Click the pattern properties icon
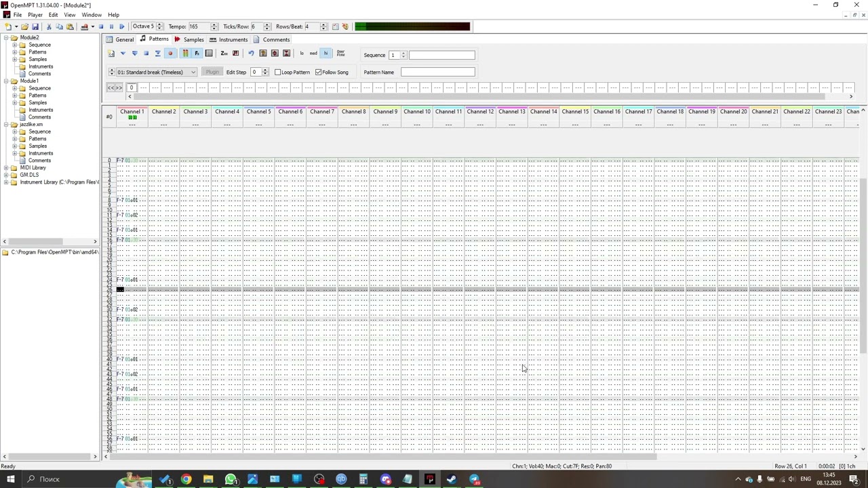The height and width of the screenshot is (488, 868). coord(263,54)
